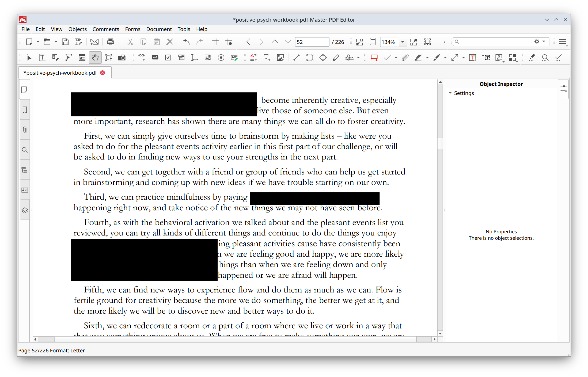Open the Layers panel in the sidebar

click(24, 210)
